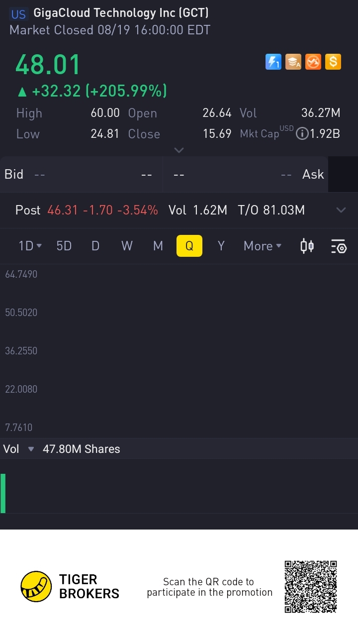Select the W weekly chart tab
Viewport: 358px width, 644px height.
[127, 246]
